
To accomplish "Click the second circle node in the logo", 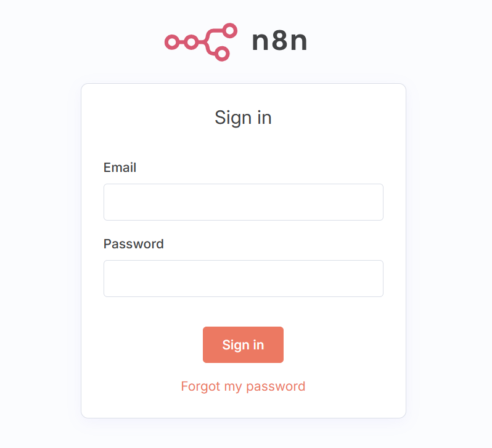I will (x=191, y=42).
